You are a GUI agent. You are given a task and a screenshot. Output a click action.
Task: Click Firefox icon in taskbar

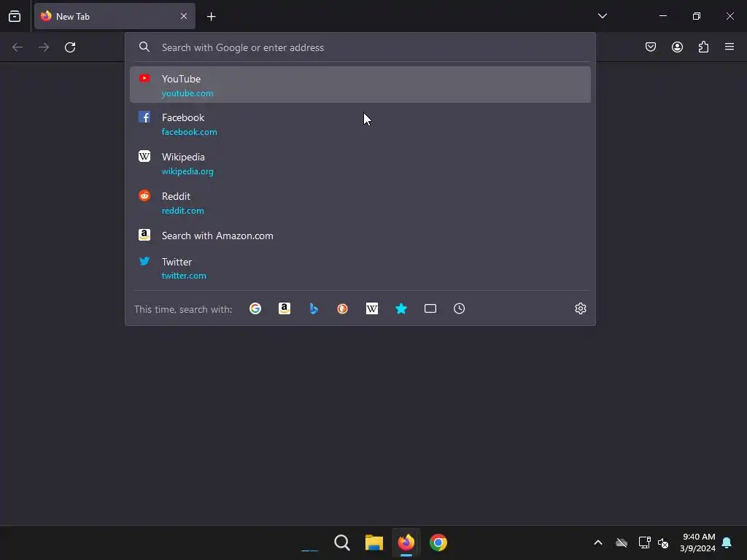pos(406,542)
